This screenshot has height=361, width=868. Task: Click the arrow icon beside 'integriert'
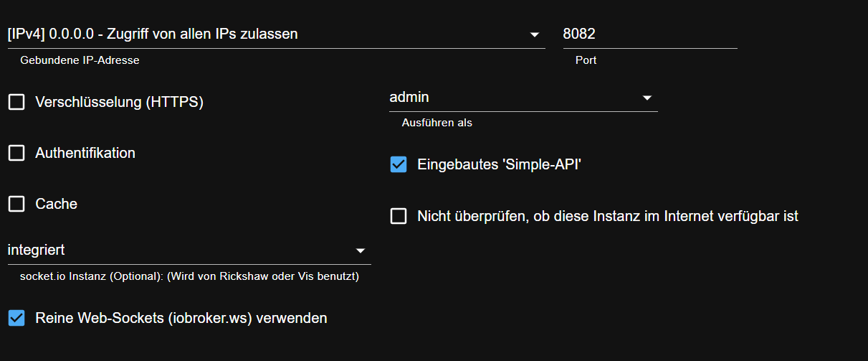pos(360,250)
